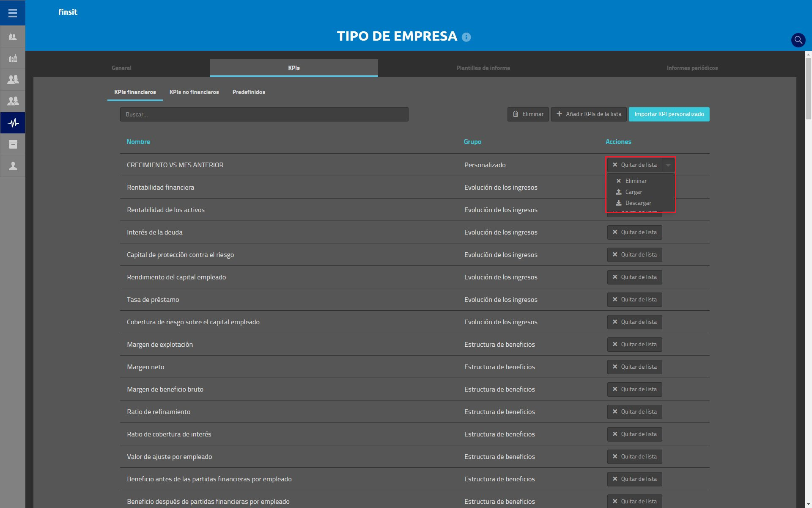This screenshot has height=508, width=812.
Task: Remove Ratio de refinamiento from list
Action: click(635, 412)
